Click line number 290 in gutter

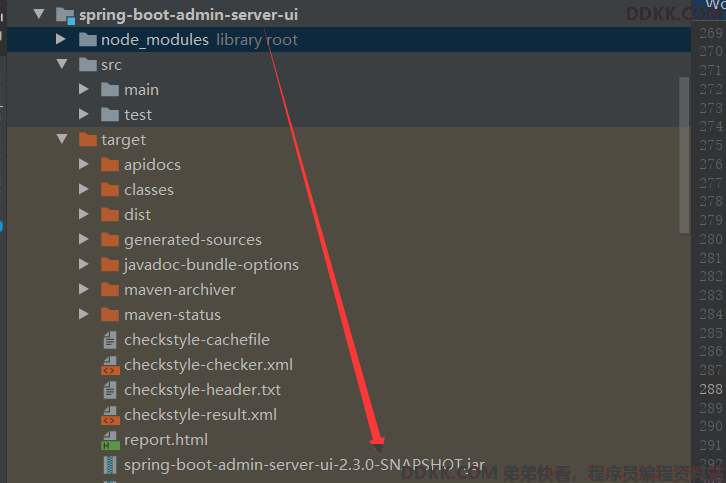[711, 426]
